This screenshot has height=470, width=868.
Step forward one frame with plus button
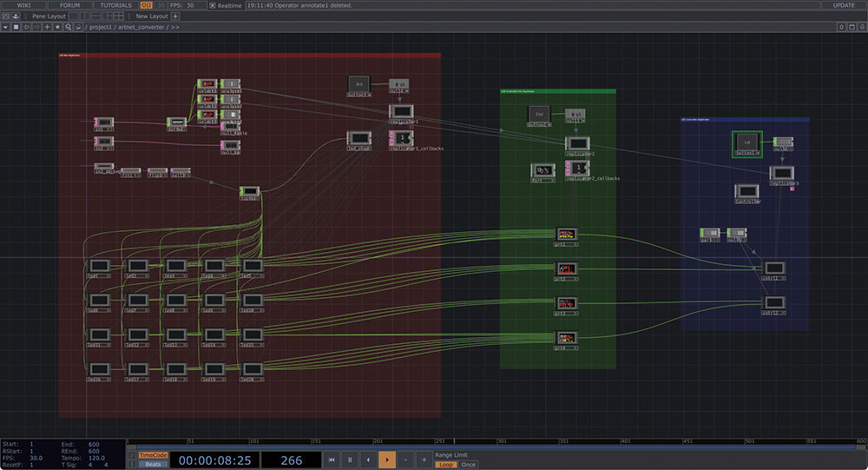(424, 460)
